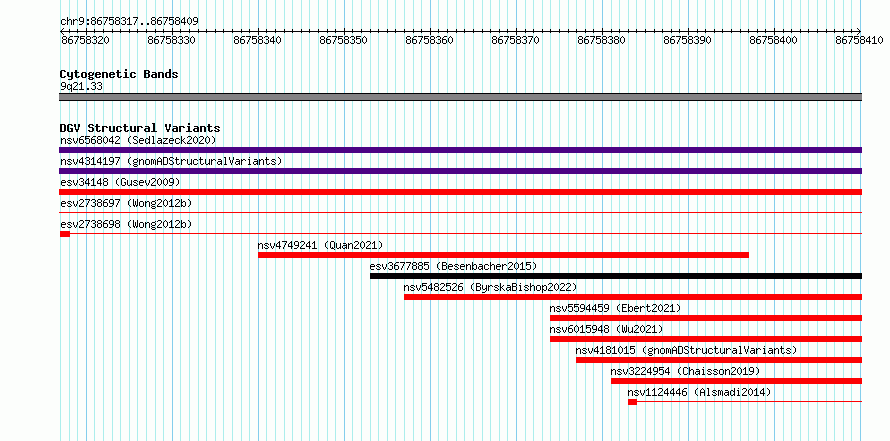Click ruler position 86758370
Viewport: 890px width, 441px height.
click(515, 40)
